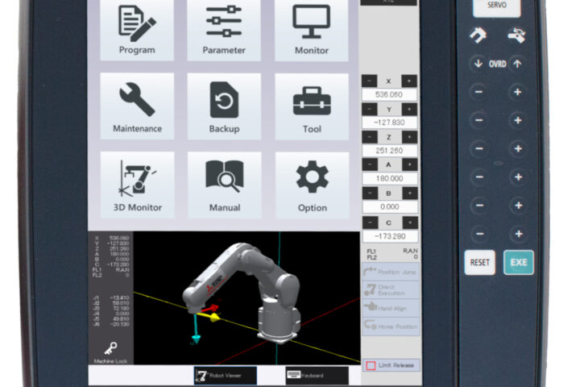Raise override with OVRD up arrow
The height and width of the screenshot is (387, 588).
tap(517, 64)
